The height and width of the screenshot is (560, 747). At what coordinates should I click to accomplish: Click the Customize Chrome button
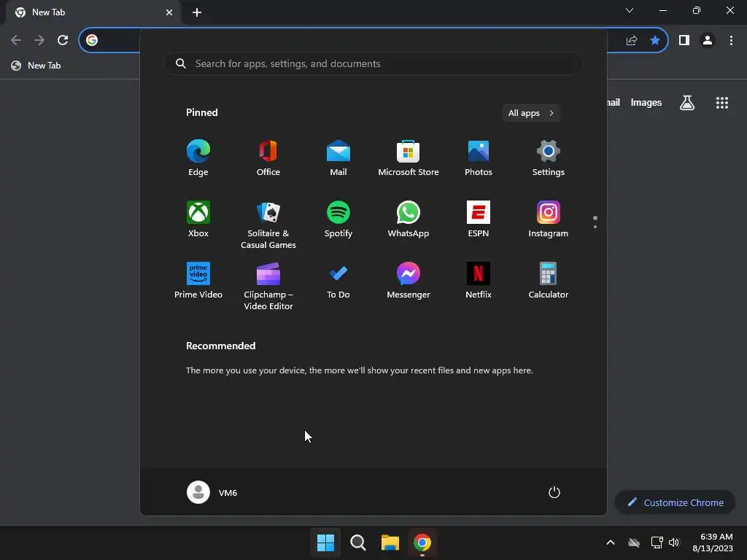(x=675, y=502)
